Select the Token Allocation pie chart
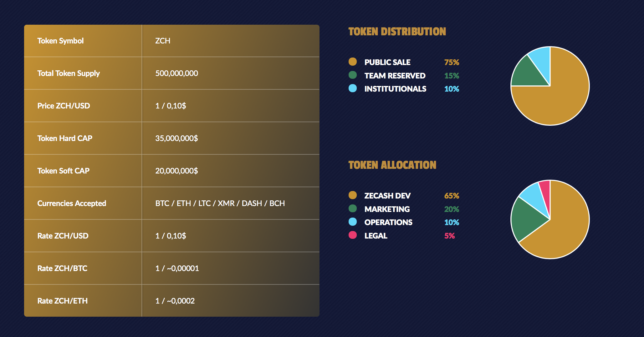Image resolution: width=644 pixels, height=337 pixels. (550, 219)
